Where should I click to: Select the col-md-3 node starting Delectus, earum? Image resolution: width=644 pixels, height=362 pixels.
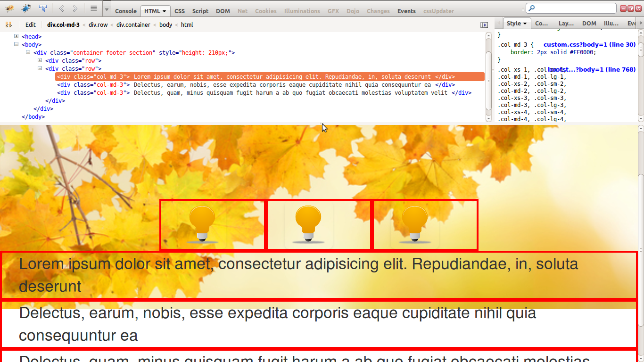coord(256,85)
